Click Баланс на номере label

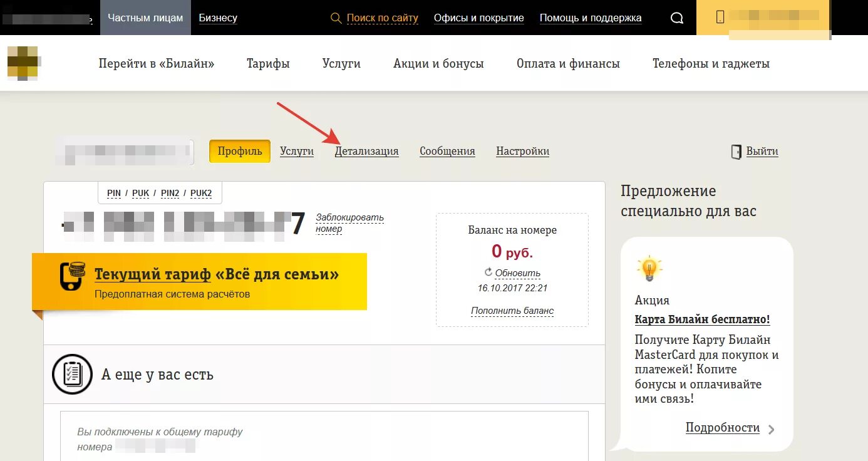click(512, 230)
